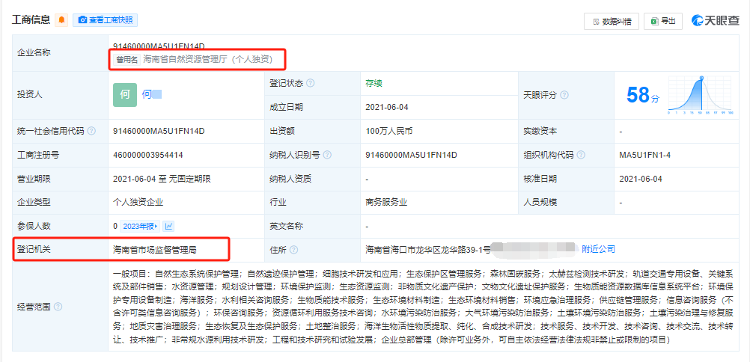Image resolution: width=750 pixels, height=362 pixels.
Task: Open the 附近公司 link
Action: click(x=598, y=249)
